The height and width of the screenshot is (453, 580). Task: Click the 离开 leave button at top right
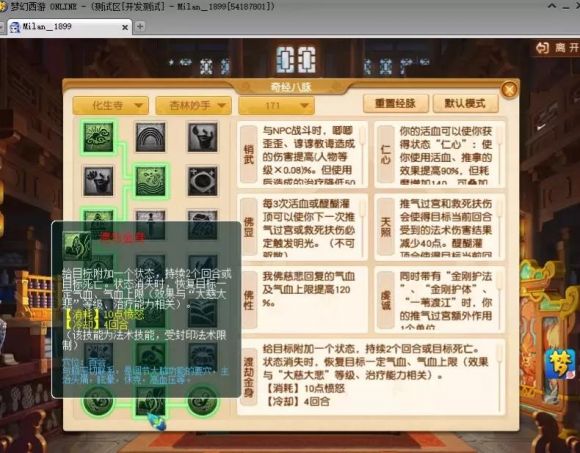pyautogui.click(x=557, y=48)
